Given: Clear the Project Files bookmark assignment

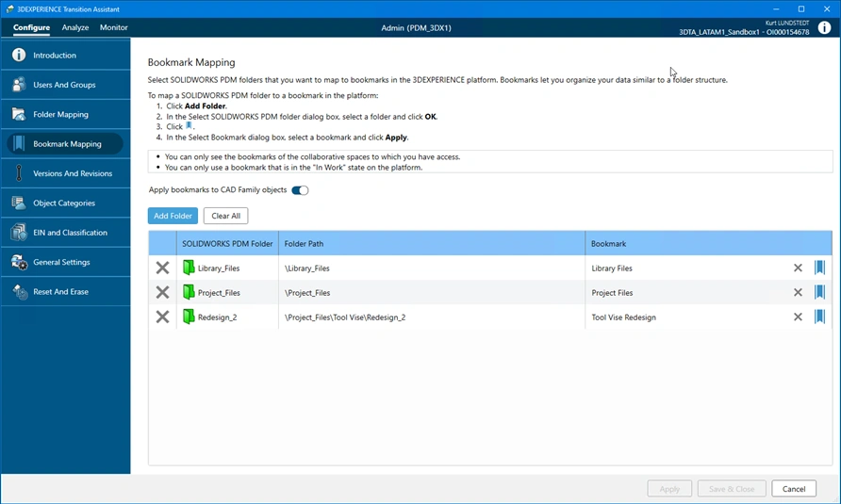Looking at the screenshot, I should [x=798, y=292].
